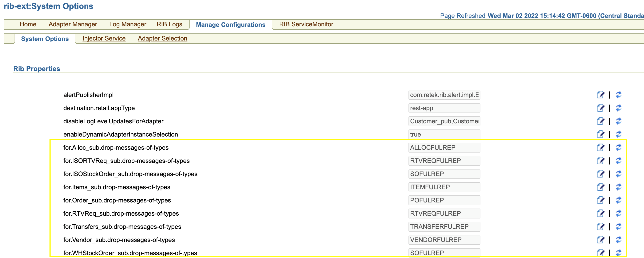Click the ALLOCFULREP value field
644x258 pixels.
[444, 148]
